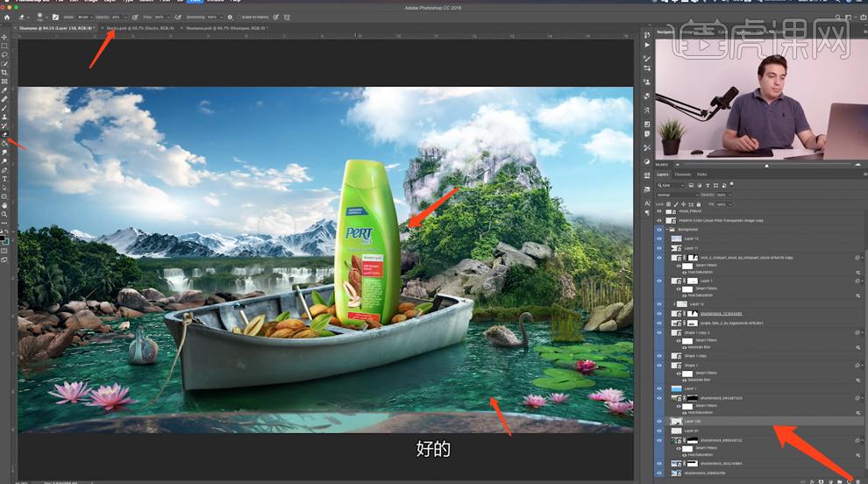Enable Erase to History checkbox
The width and height of the screenshot is (868, 484).
(239, 18)
